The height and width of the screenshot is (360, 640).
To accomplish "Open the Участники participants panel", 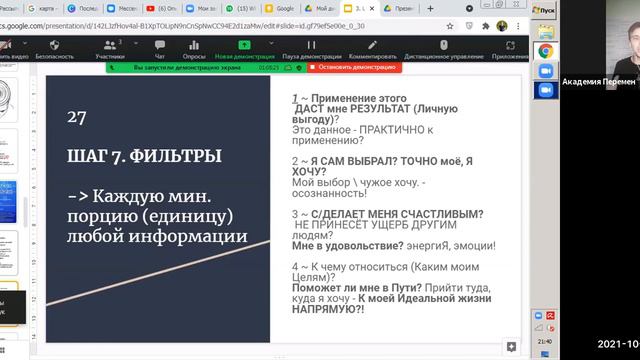I will point(110,49).
